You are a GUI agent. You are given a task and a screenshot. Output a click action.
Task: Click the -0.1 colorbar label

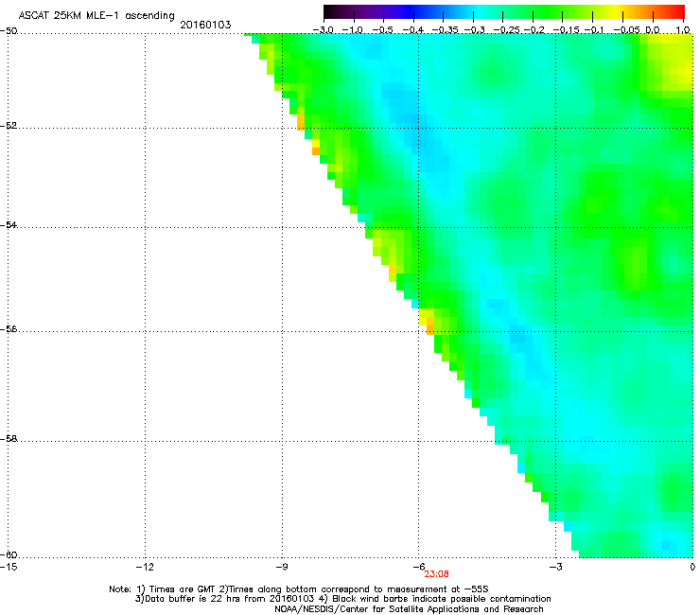point(594,30)
